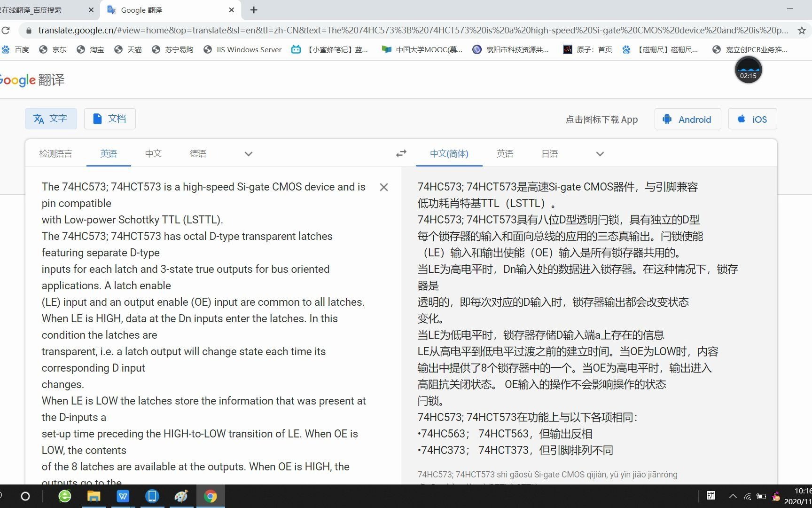Expand the source language list
The image size is (812, 508).
point(249,154)
